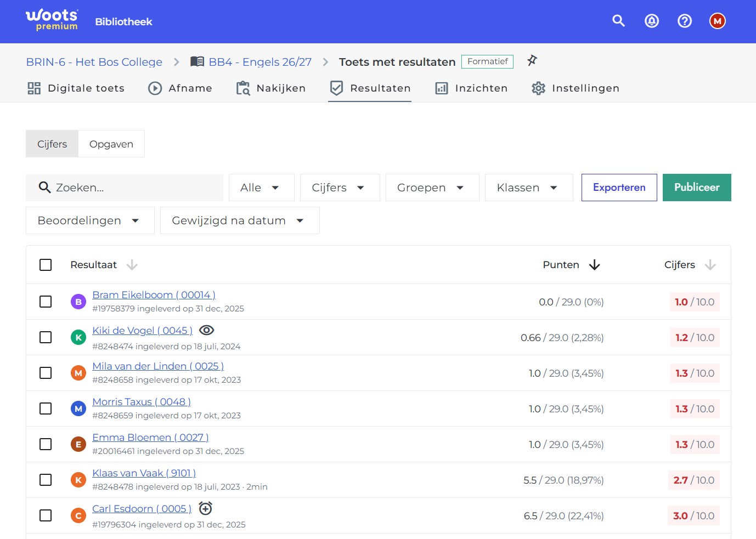
Task: Click Kiki de Vogel's green avatar
Action: pos(78,337)
